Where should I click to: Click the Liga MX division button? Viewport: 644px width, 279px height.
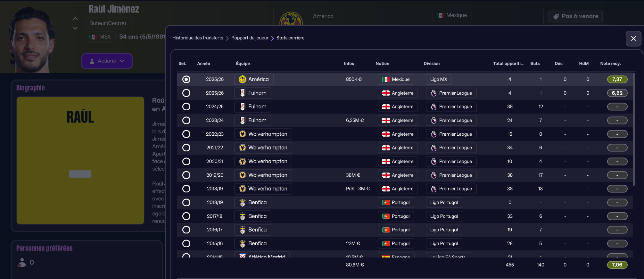click(439, 79)
